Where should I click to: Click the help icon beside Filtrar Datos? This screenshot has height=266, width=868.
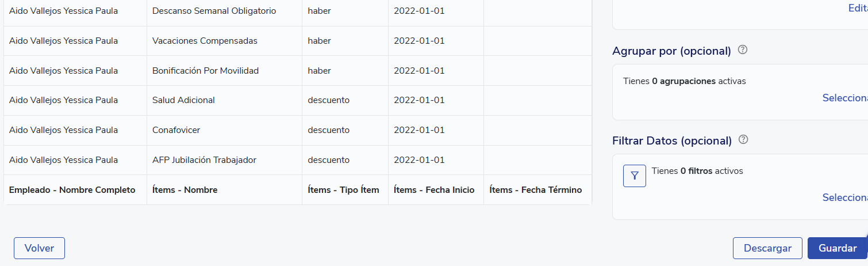[x=743, y=140]
